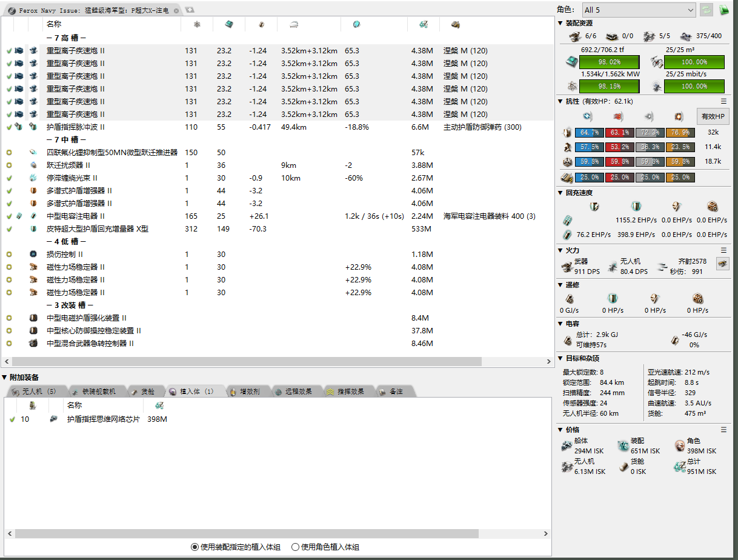Open the resistance panel hamburger menu
Screen dimensions: 738x560
(x=723, y=101)
